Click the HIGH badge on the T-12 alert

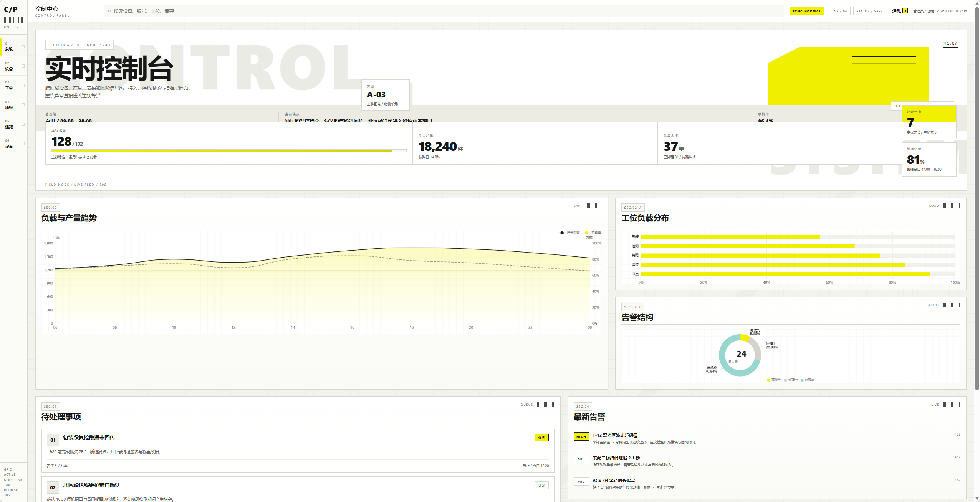click(x=581, y=436)
